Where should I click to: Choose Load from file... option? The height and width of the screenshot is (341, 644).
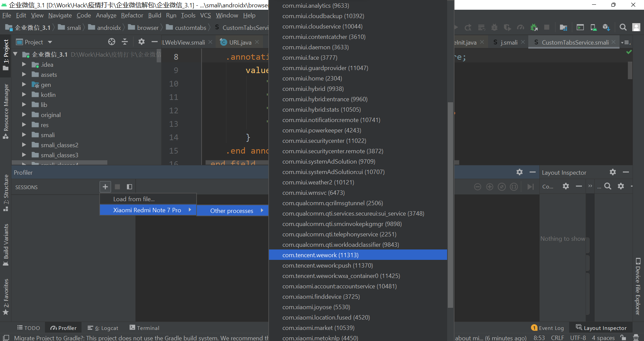(x=148, y=199)
